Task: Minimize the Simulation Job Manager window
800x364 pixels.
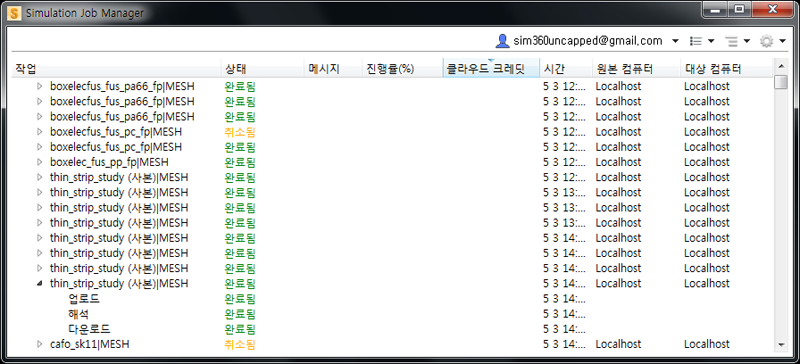Action: (x=716, y=10)
